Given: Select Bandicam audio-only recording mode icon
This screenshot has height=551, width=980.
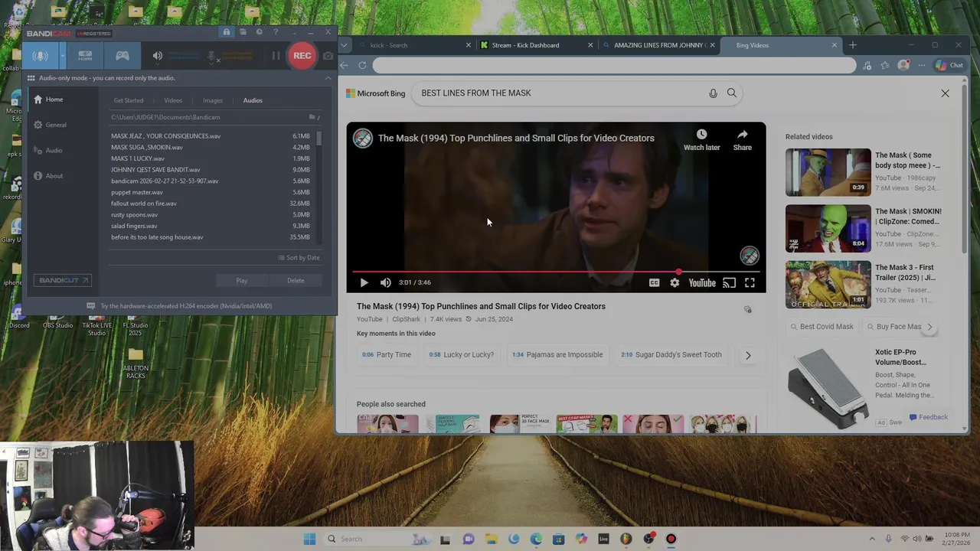Looking at the screenshot, I should pyautogui.click(x=40, y=56).
